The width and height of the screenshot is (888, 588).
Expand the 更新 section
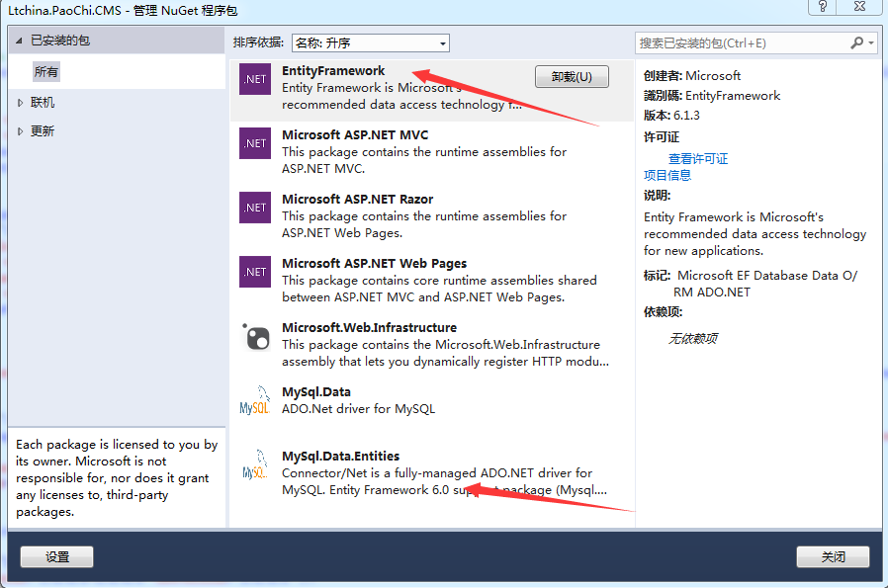[x=20, y=131]
